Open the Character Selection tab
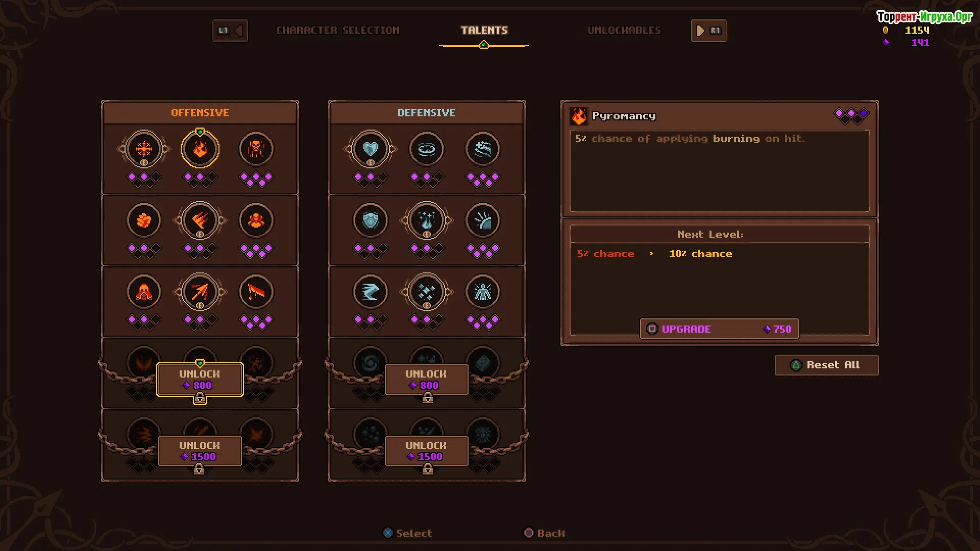This screenshot has width=980, height=551. tap(338, 30)
